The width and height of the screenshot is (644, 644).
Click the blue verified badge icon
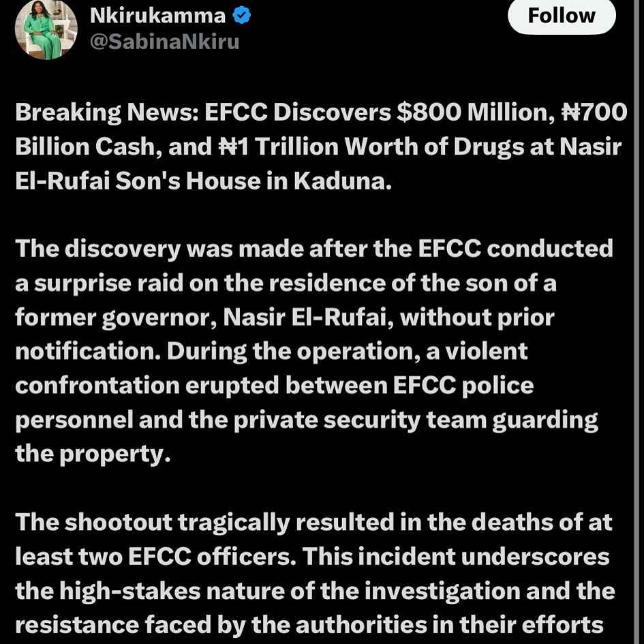click(x=242, y=16)
